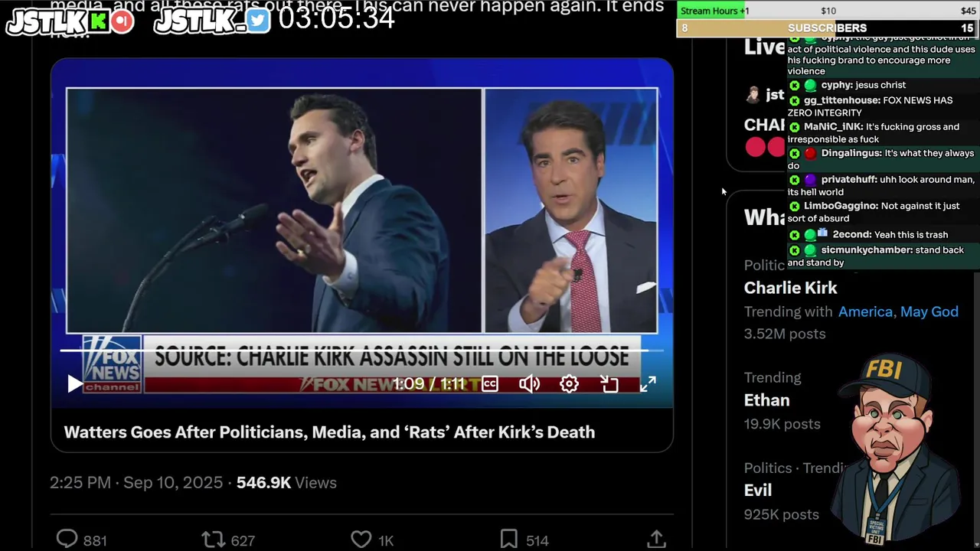Viewport: 980px width, 551px height.
Task: Click the LimboGaggino chat username
Action: coord(841,207)
